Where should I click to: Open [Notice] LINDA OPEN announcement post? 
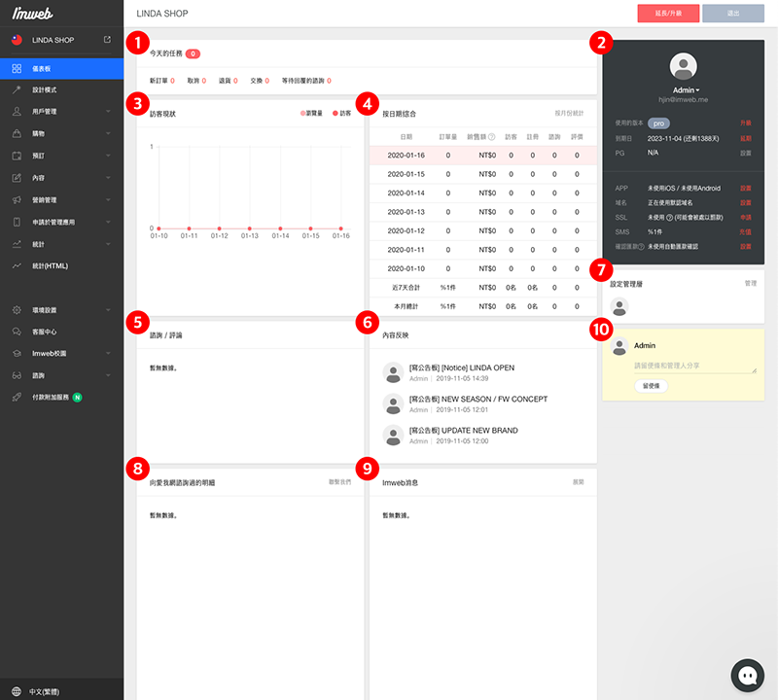coord(462,367)
